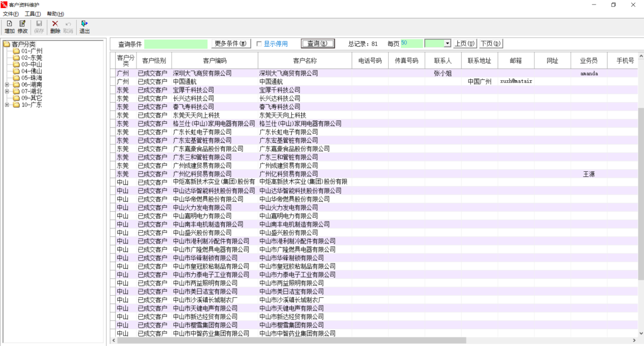Click the 王源 salesperson cell
Image resolution: width=644 pixels, height=346 pixels.
tap(589, 174)
